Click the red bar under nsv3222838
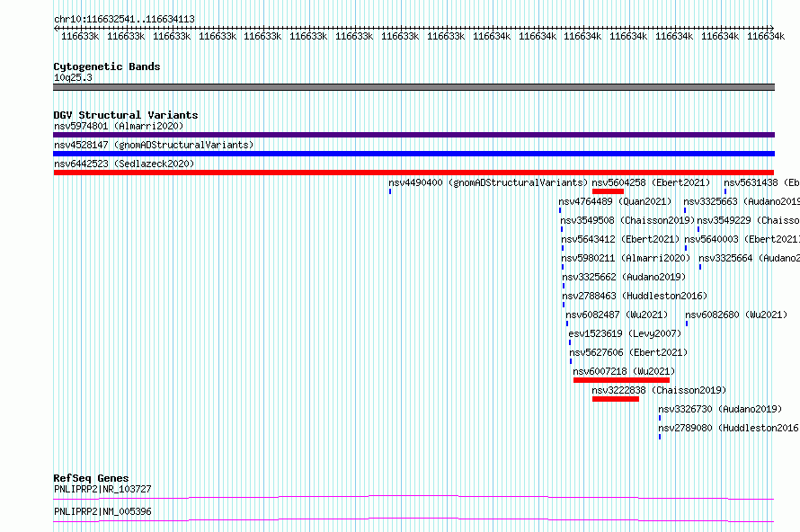This screenshot has width=800, height=532. point(616,399)
